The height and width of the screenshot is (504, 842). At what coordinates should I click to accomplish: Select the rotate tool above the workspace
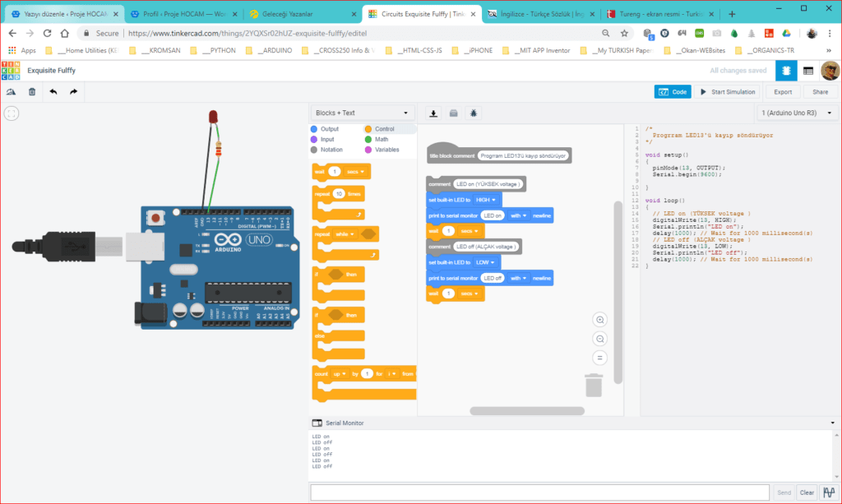coord(11,91)
